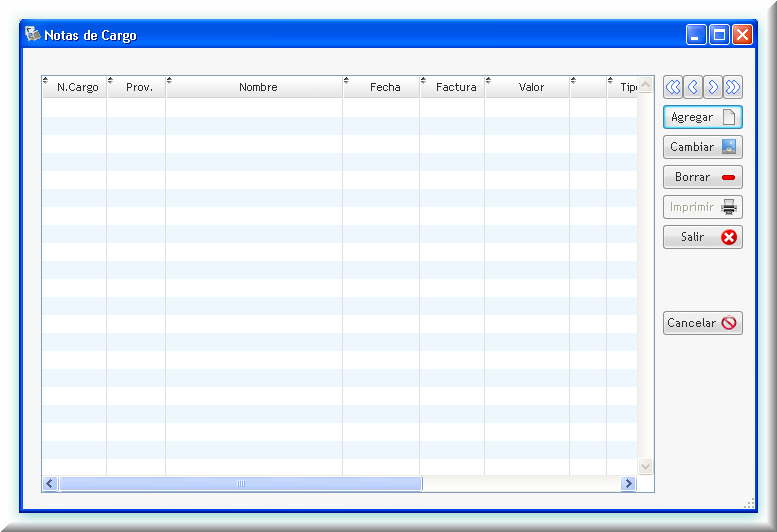Go to the previous record arrow

tap(693, 87)
